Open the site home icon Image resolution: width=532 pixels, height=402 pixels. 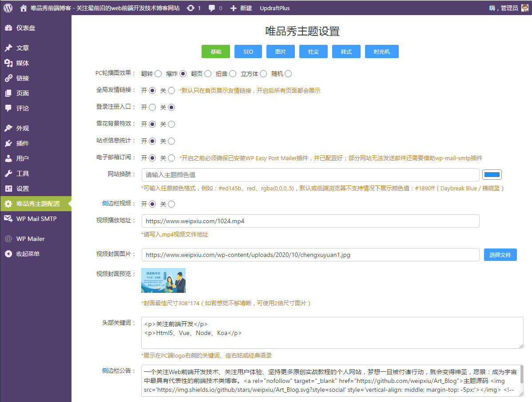tap(24, 8)
